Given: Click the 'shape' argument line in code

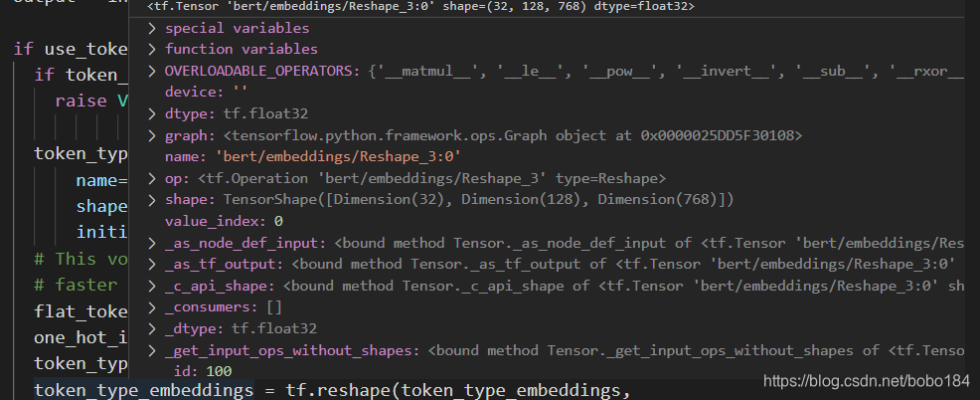Looking at the screenshot, I should [101, 206].
